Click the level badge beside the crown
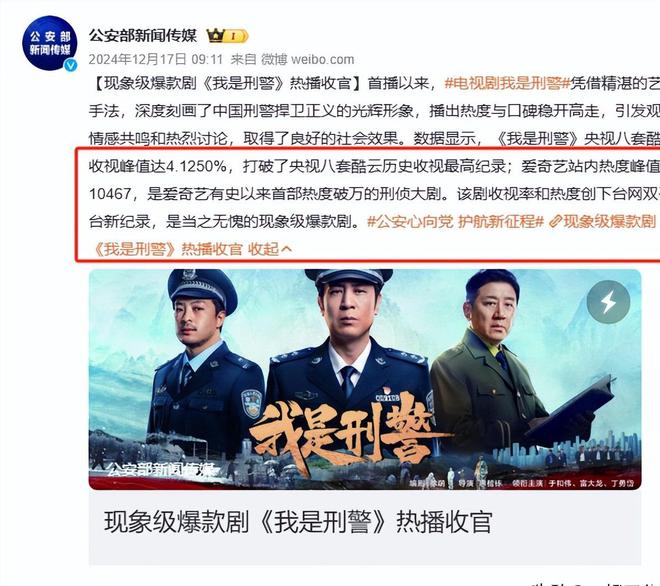The image size is (660, 586). pos(236,36)
